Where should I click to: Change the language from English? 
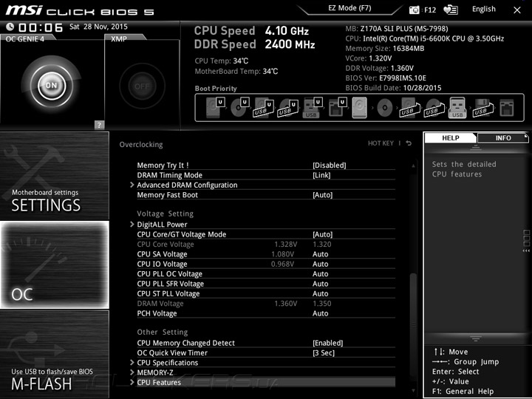pos(483,9)
